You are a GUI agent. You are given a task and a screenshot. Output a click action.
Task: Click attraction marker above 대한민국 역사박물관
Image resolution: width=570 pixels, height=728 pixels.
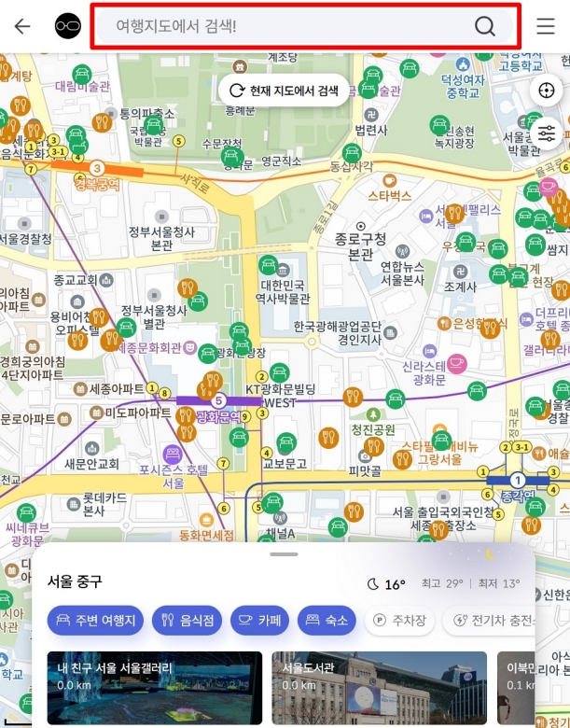(269, 265)
